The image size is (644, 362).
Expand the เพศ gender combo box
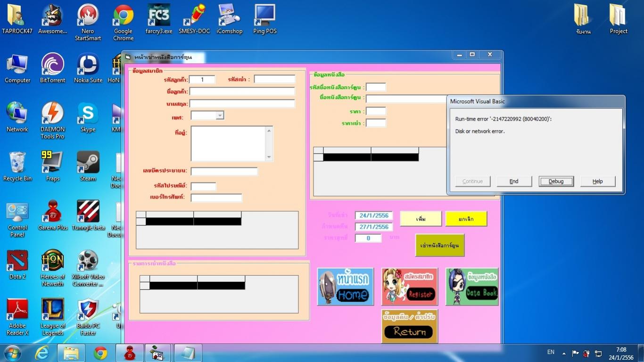[x=220, y=115]
